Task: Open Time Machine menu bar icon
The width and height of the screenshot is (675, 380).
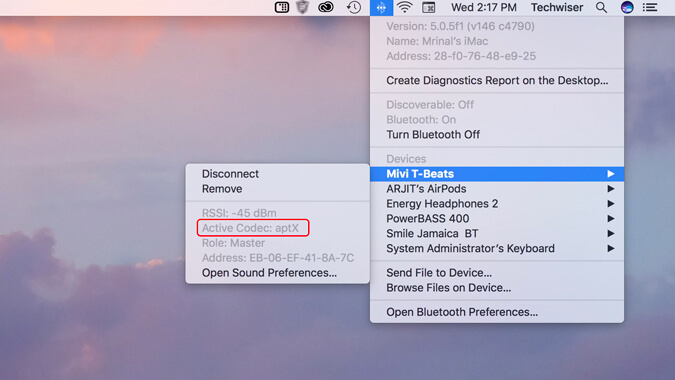Action: click(354, 7)
